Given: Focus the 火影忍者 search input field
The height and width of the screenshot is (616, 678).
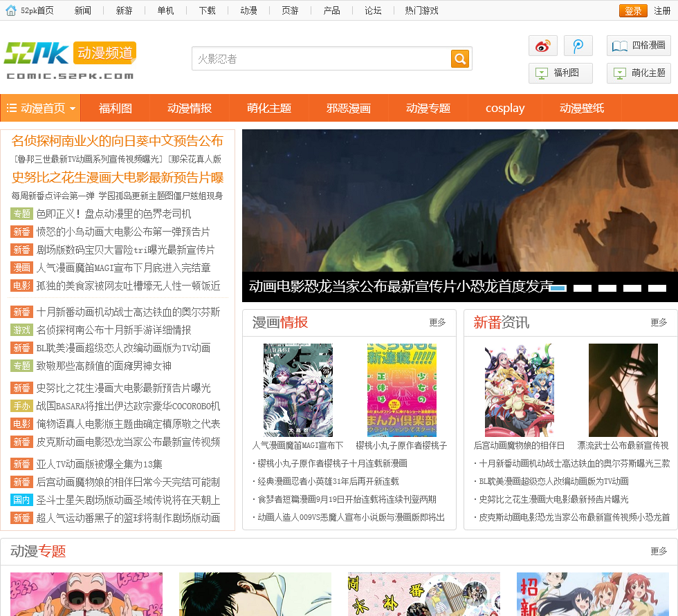Looking at the screenshot, I should [321, 58].
